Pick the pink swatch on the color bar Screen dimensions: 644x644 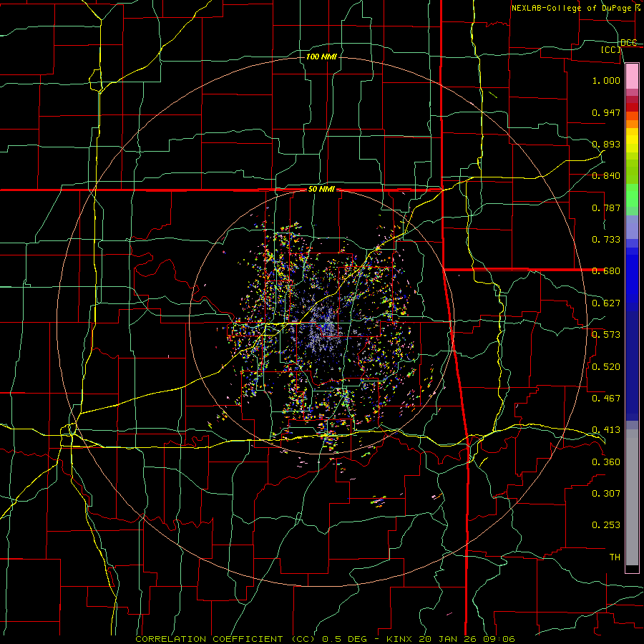632,76
